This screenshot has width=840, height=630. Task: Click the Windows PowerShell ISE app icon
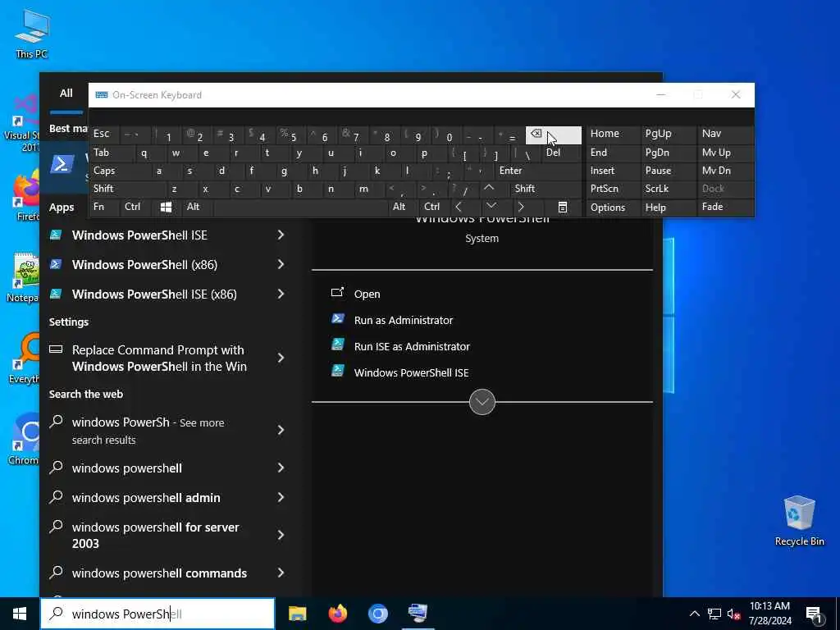click(56, 235)
